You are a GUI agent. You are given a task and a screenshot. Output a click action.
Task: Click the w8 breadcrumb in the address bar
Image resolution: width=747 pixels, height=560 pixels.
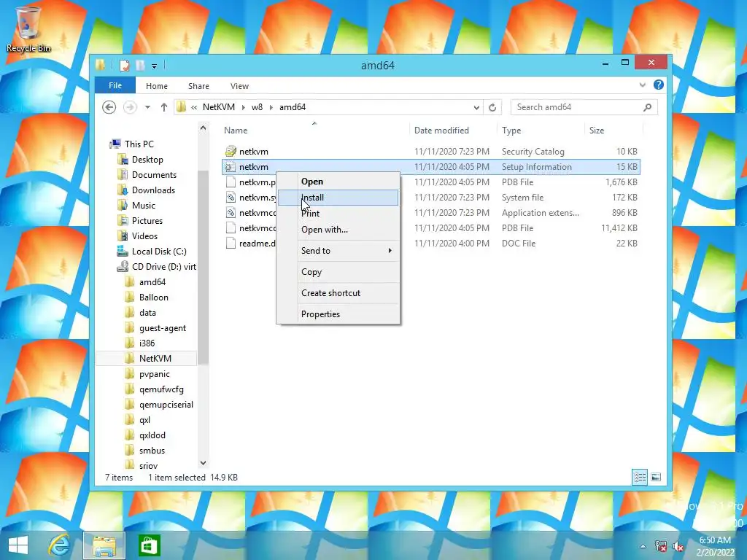[x=258, y=107]
